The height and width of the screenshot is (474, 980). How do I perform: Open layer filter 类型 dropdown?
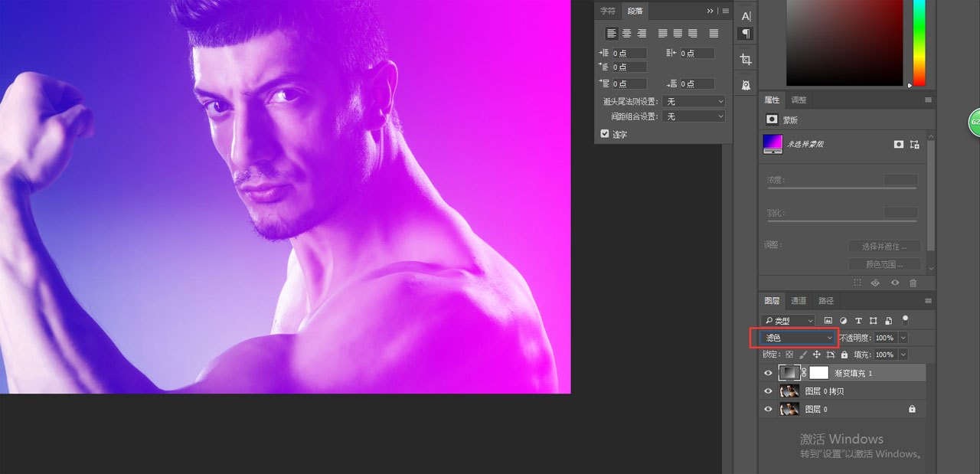point(788,320)
